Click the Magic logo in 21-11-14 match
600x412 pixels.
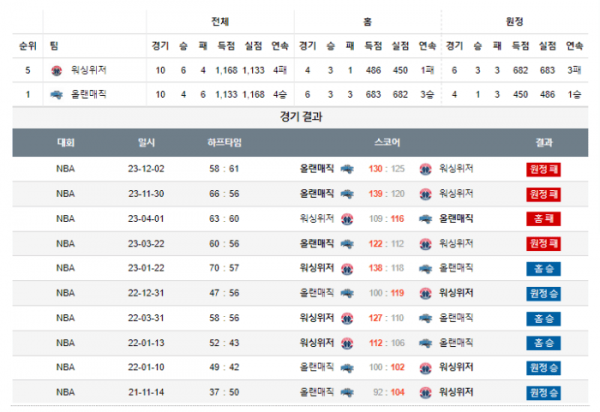[347, 392]
